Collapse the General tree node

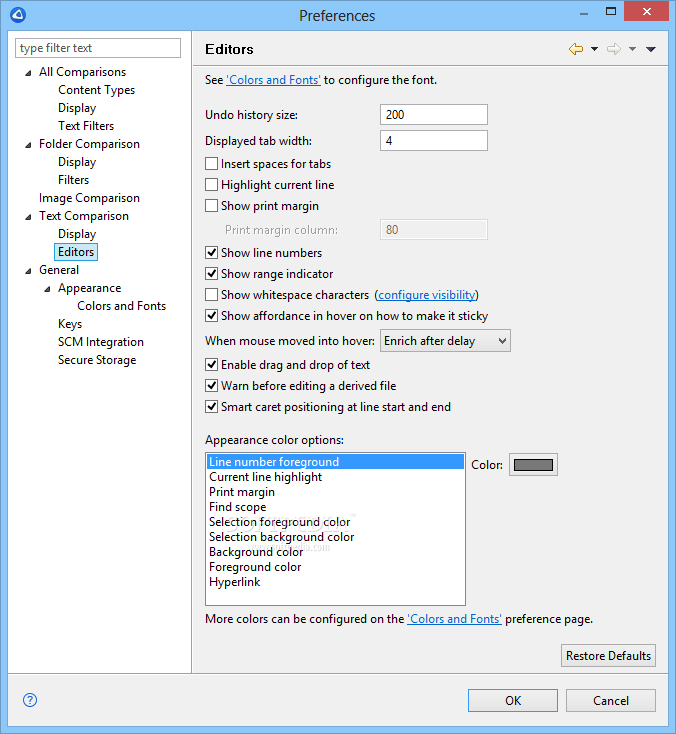(29, 271)
